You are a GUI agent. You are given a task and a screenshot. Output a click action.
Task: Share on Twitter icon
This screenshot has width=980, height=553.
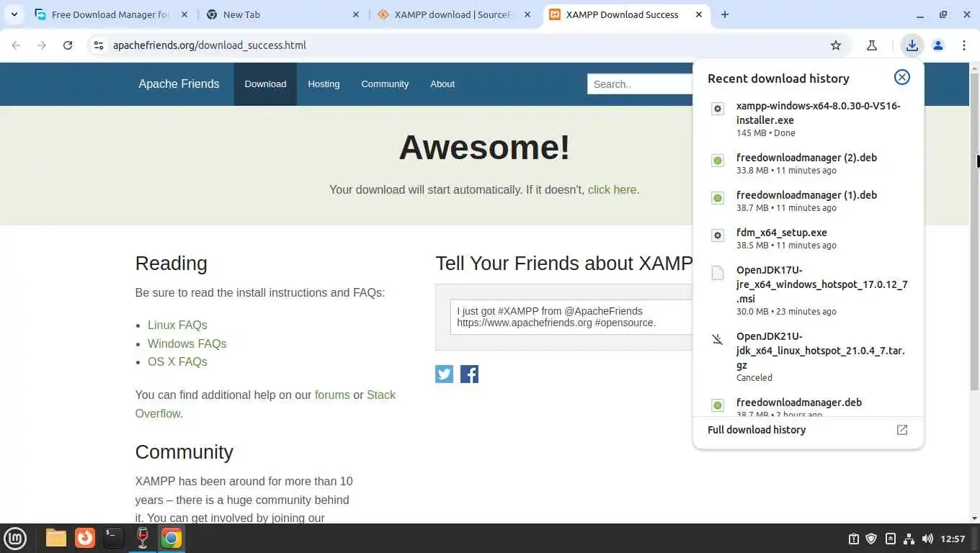[x=444, y=374]
